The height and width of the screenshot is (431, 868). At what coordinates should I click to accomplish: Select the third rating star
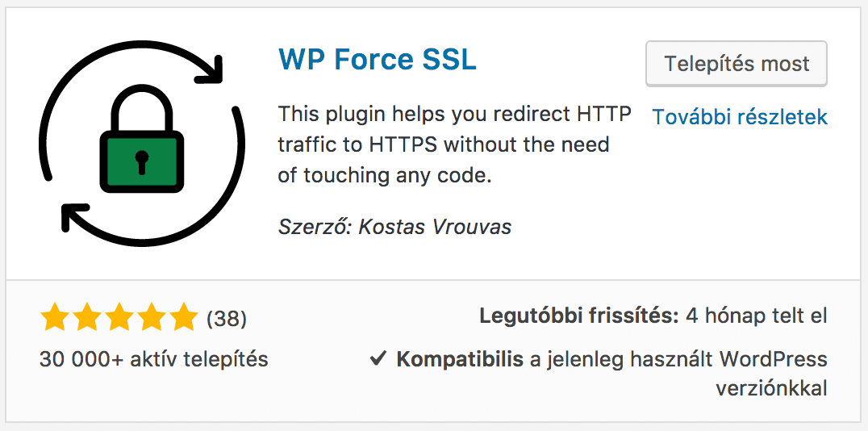tap(119, 318)
